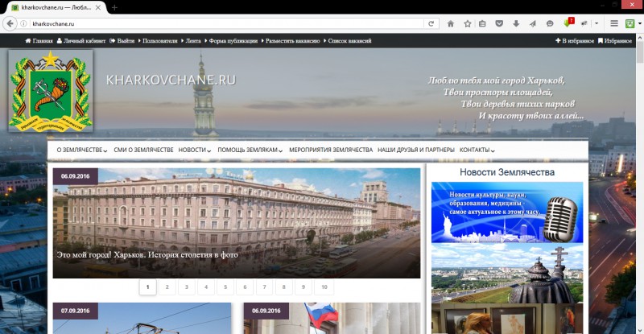Open the green download extension with badge

point(568,23)
